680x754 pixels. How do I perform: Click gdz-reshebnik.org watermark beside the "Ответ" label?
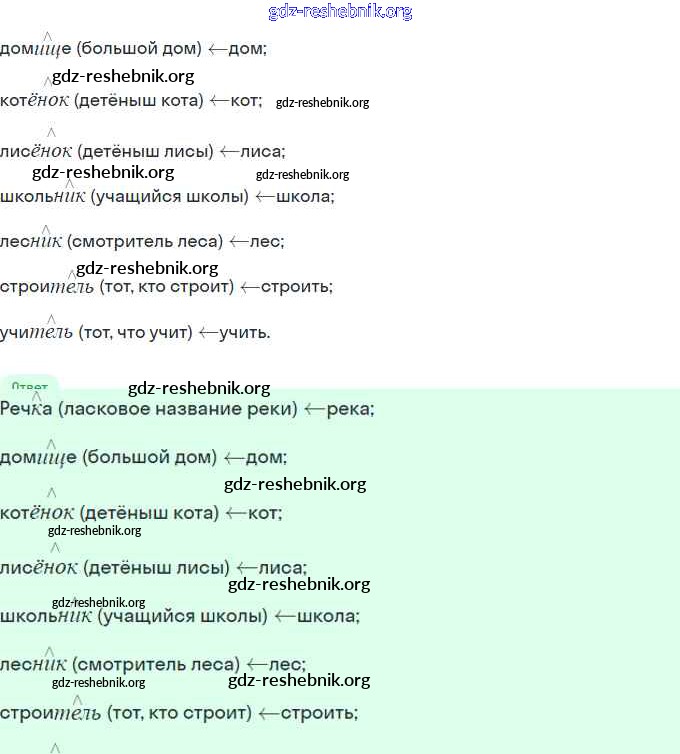[x=199, y=388]
